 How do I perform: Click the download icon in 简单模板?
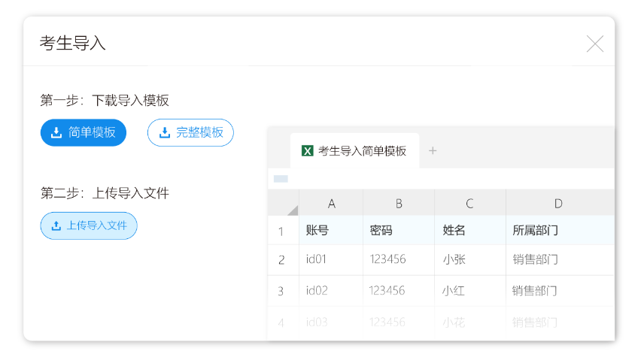click(x=56, y=132)
